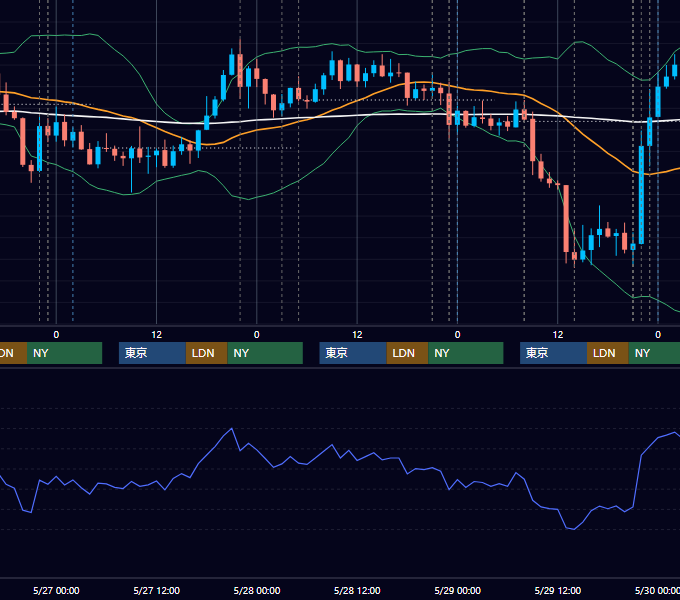Select the blue oscillator line in lower pane
Viewport: 680px width, 600px height.
332,445
